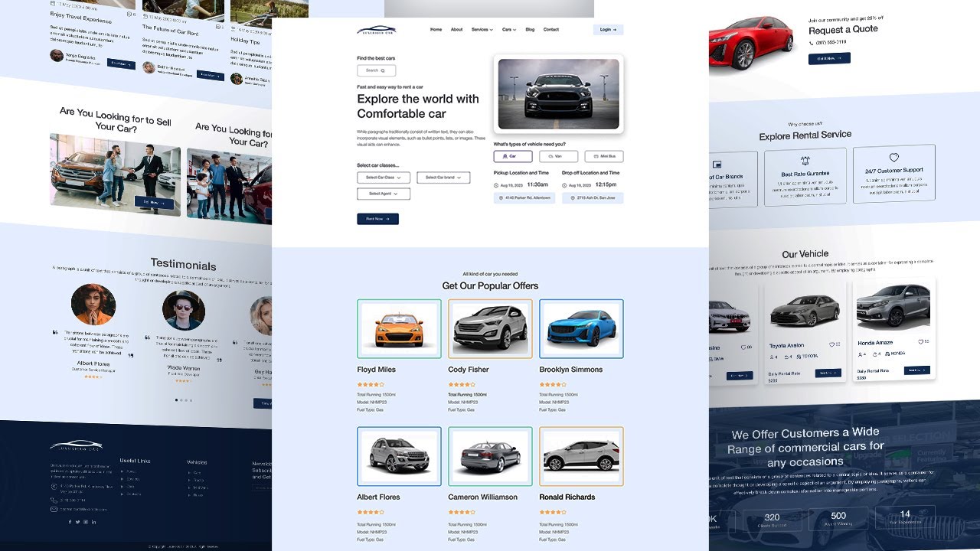The width and height of the screenshot is (980, 551).
Task: Open the Select Agent dropdown
Action: tap(384, 194)
